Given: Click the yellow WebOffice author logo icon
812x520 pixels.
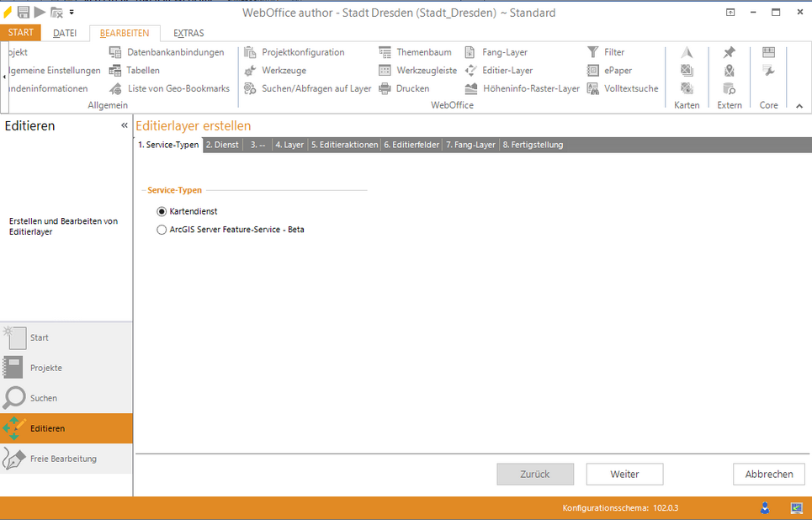Looking at the screenshot, I should pos(8,12).
